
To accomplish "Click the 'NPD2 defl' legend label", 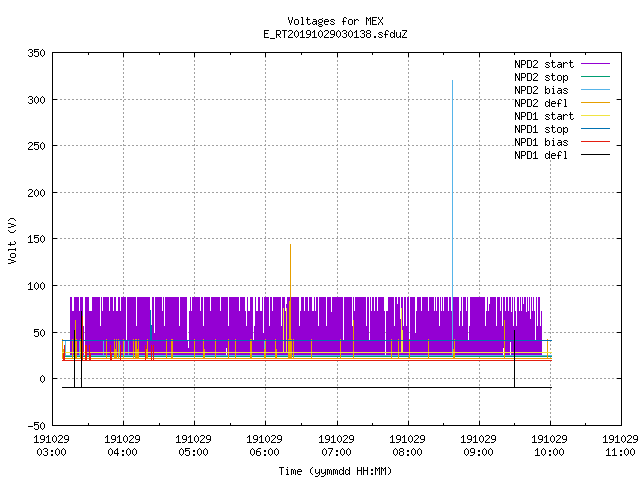I will [541, 103].
